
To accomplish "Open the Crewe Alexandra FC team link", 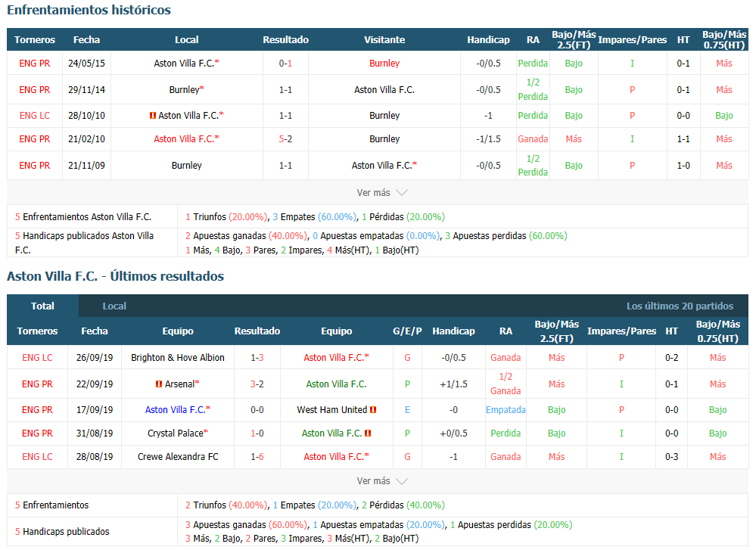I will coord(178,456).
